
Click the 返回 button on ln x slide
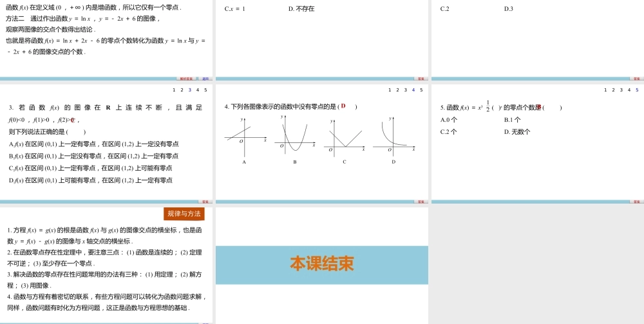point(205,79)
